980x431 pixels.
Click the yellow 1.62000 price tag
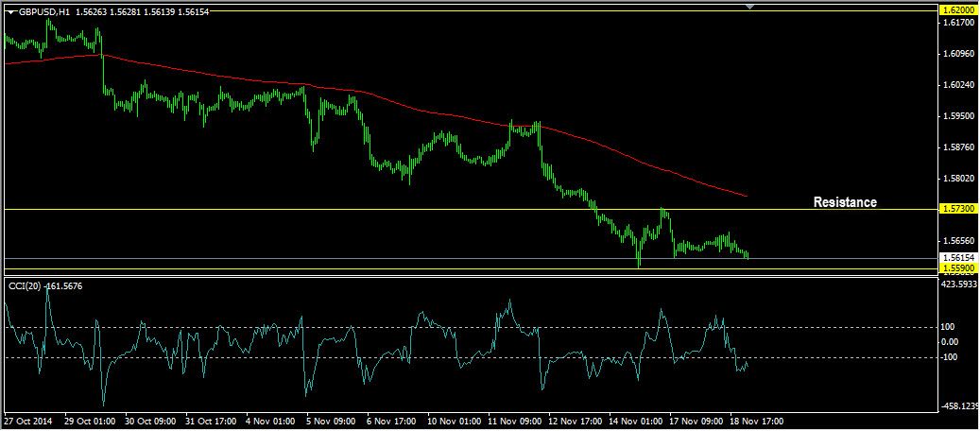959,10
